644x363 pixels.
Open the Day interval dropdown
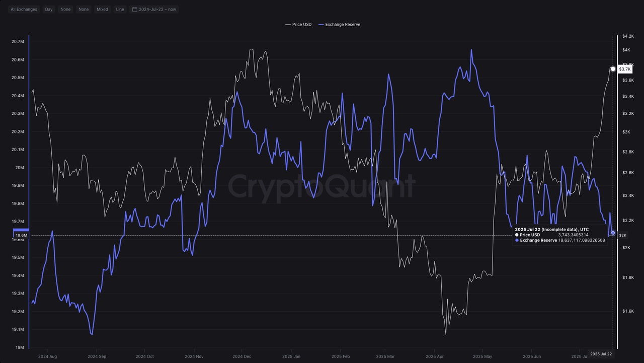tap(49, 9)
